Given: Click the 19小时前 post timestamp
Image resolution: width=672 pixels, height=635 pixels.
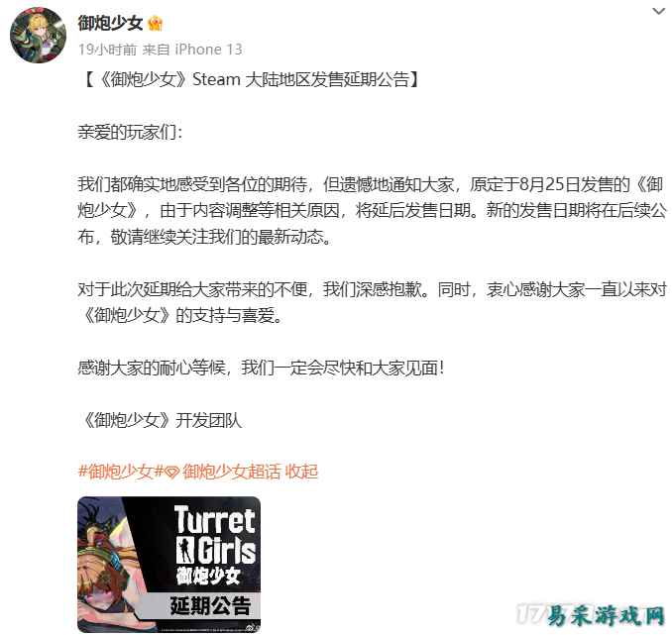Looking at the screenshot, I should coord(107,50).
